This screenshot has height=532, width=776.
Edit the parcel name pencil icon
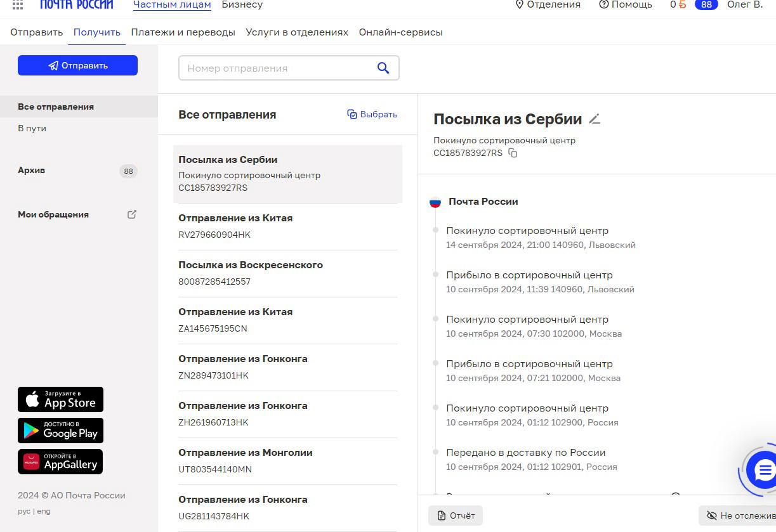[594, 119]
